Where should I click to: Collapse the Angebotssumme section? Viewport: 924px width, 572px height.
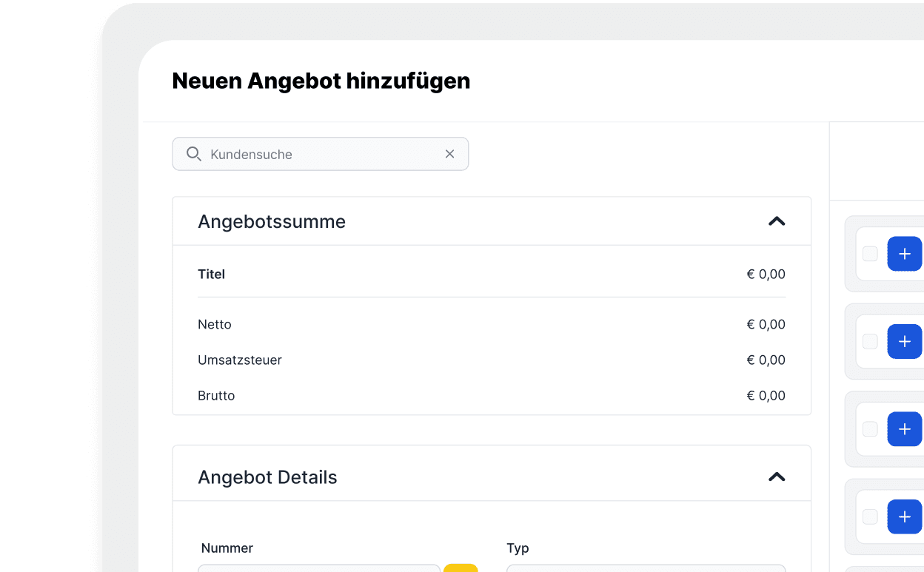(777, 221)
